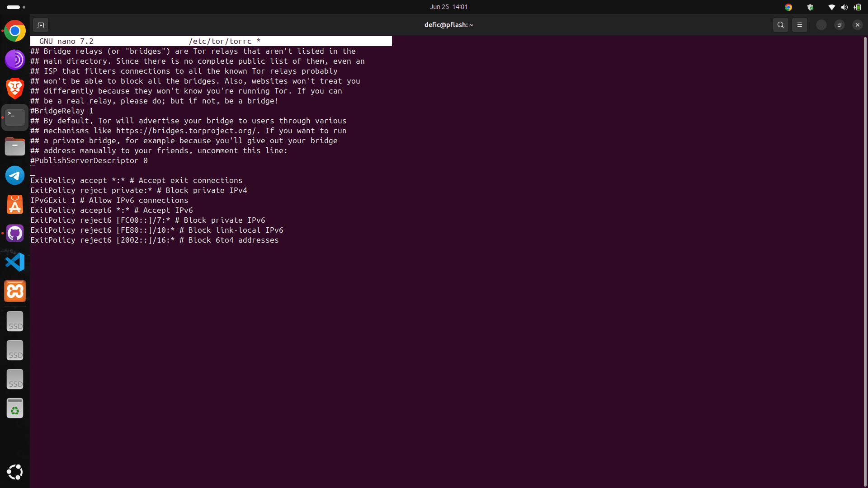868x488 pixels.
Task: Click the '/etc/tor/torrc' filename in nano header
Action: (220, 41)
